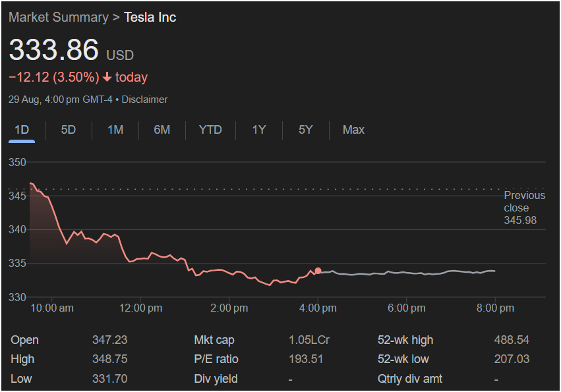Switch to the 5D chart tab
This screenshot has width=561, height=392.
(69, 130)
